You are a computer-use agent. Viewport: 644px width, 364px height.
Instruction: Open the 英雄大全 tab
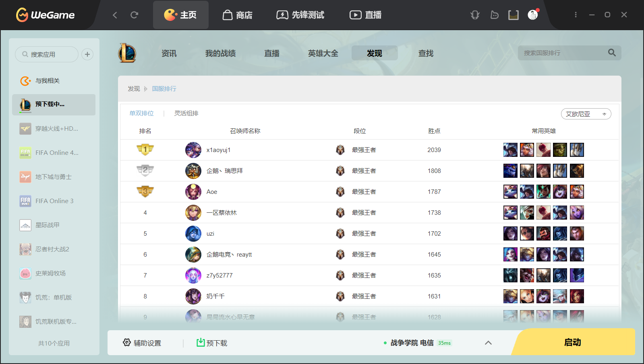point(323,53)
